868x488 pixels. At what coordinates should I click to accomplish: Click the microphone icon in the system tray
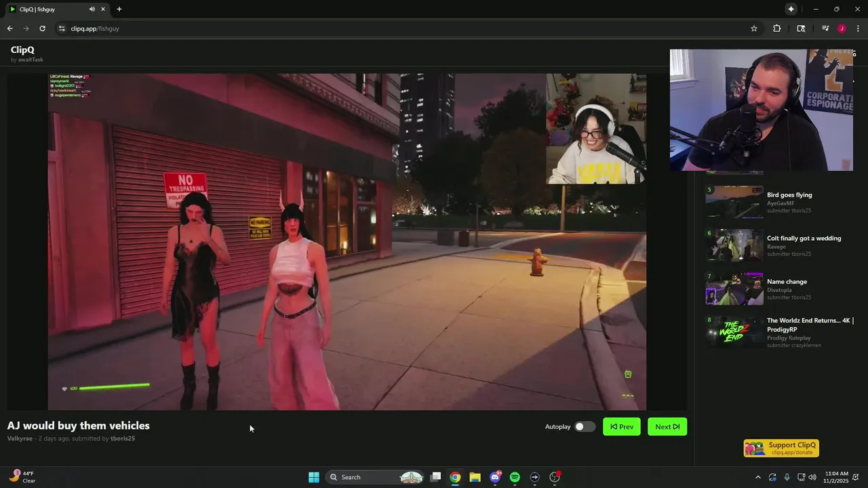pos(787,477)
